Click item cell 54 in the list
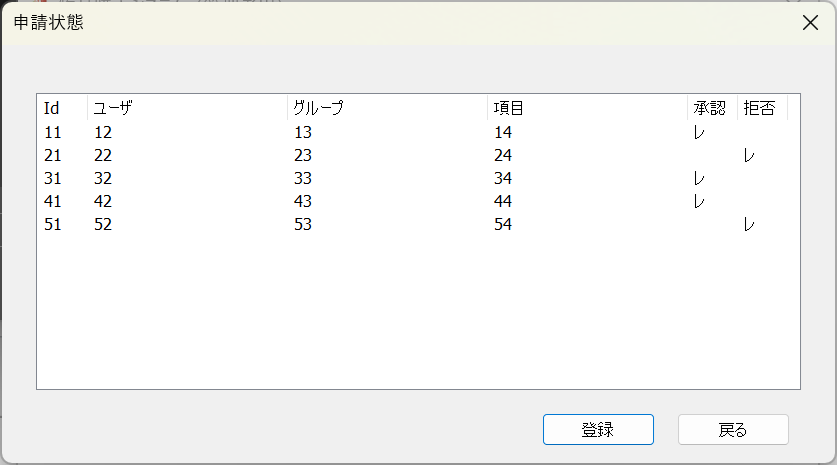Image resolution: width=837 pixels, height=465 pixels. coord(503,225)
